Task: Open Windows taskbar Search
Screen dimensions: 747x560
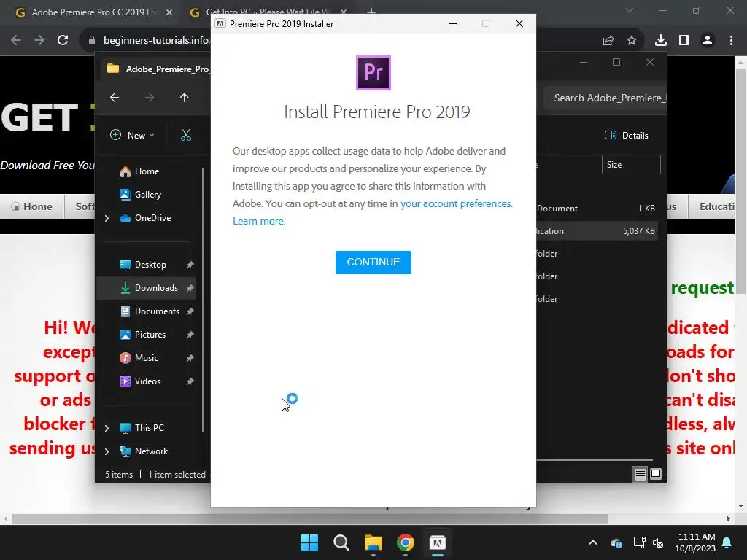Action: pos(341,542)
